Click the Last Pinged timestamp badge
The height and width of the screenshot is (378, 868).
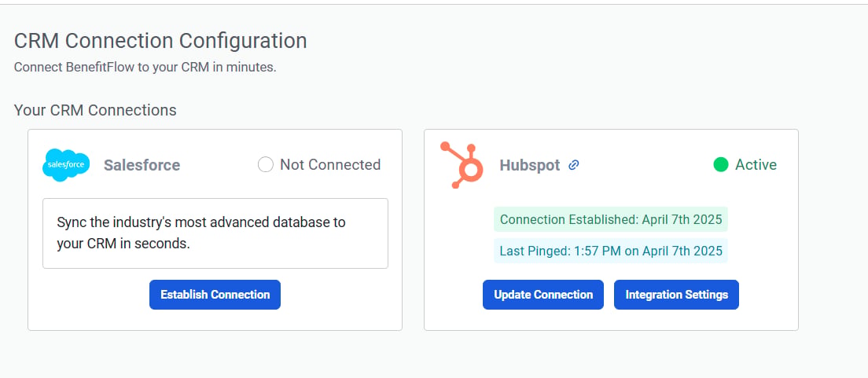click(x=611, y=251)
